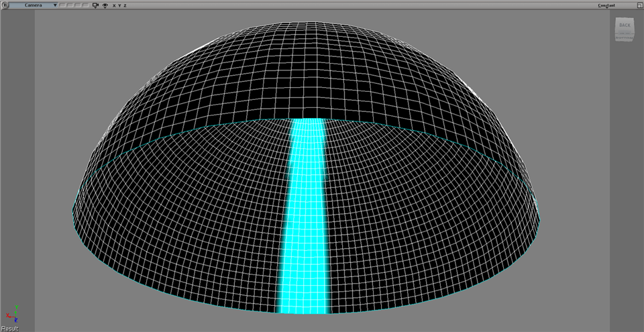Switch view with the X button

(114, 5)
